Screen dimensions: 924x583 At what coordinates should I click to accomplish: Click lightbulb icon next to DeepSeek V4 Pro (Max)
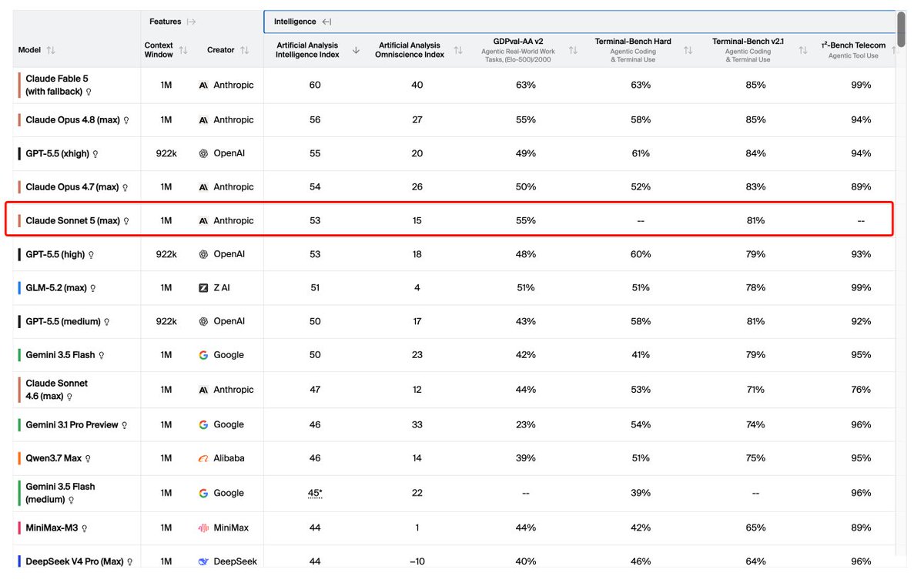[x=129, y=562]
